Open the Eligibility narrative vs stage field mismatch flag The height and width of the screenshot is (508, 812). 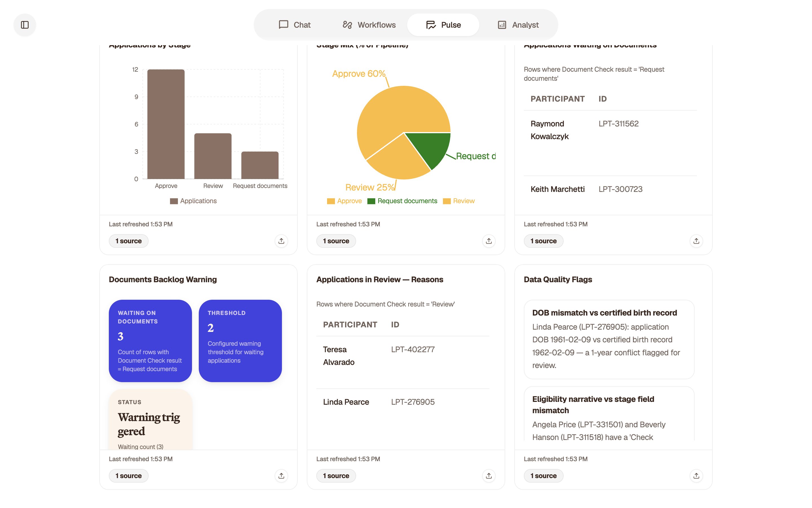pos(609,413)
